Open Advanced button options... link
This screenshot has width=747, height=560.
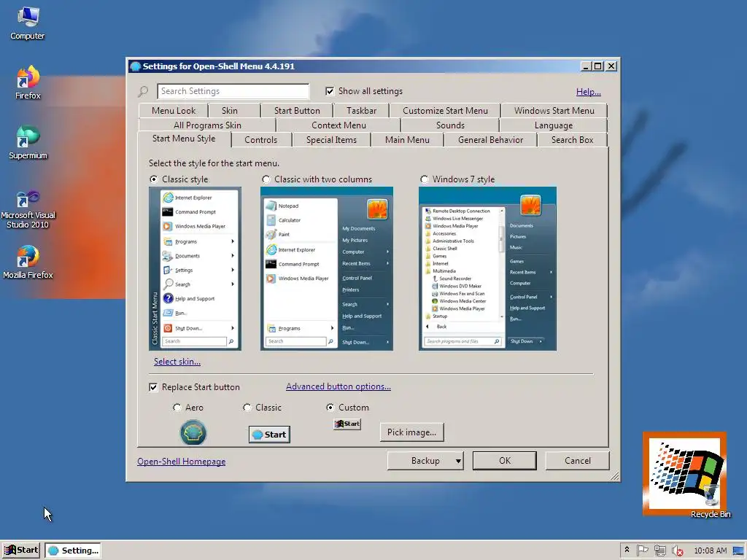(x=338, y=386)
